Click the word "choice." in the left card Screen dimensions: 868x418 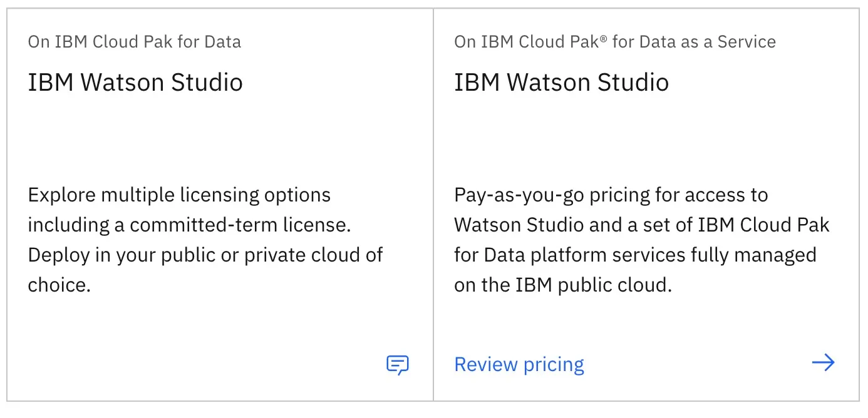[59, 285]
